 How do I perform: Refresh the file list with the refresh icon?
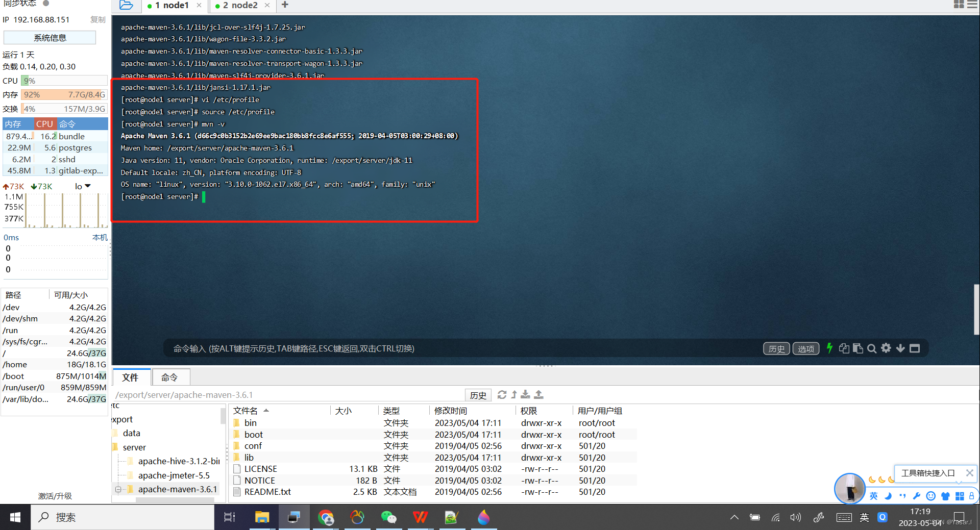click(x=502, y=394)
